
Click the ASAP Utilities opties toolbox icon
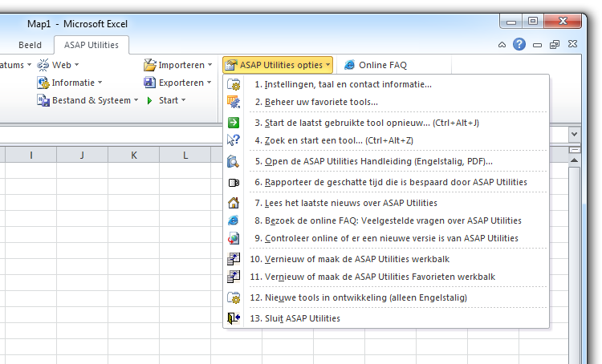point(230,65)
